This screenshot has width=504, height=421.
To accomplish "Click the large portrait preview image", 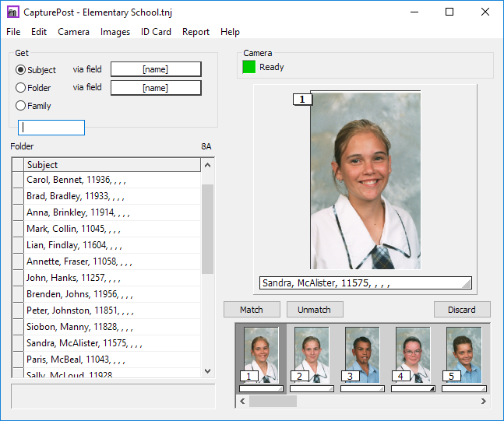I will pyautogui.click(x=365, y=181).
